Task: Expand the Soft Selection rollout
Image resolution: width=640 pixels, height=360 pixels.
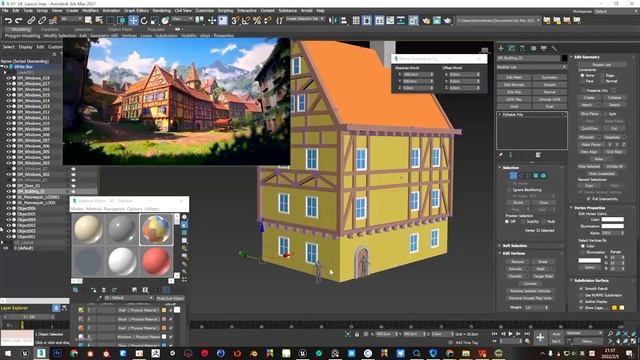Action: click(531, 246)
